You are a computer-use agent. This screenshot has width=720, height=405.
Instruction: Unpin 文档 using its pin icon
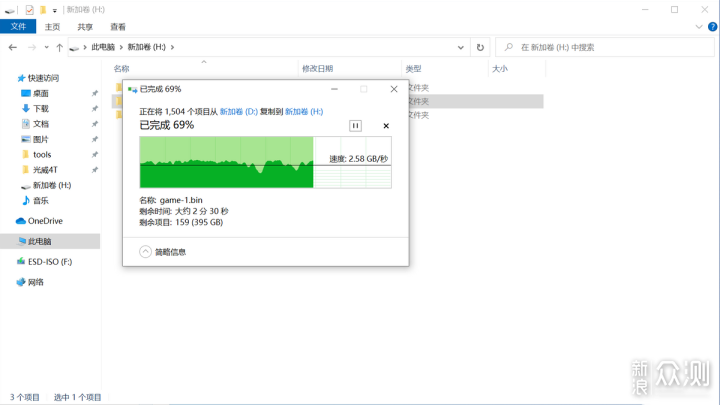pyautogui.click(x=95, y=124)
